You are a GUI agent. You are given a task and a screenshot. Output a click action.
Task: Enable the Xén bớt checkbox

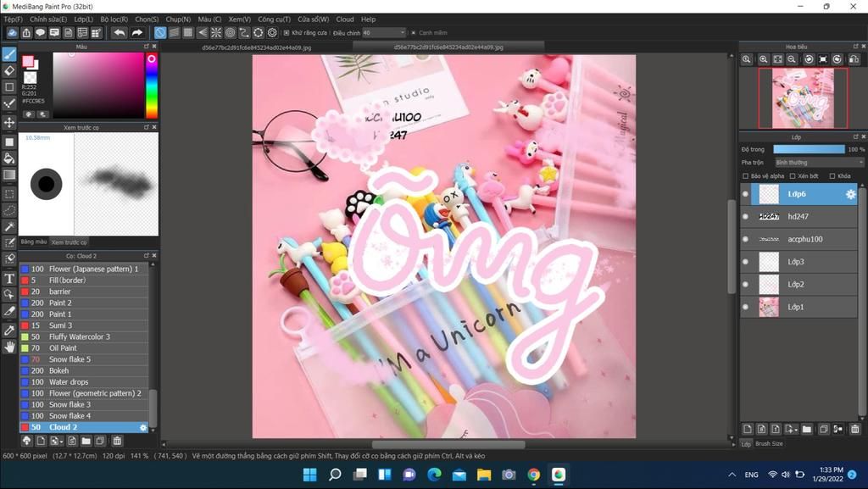793,176
